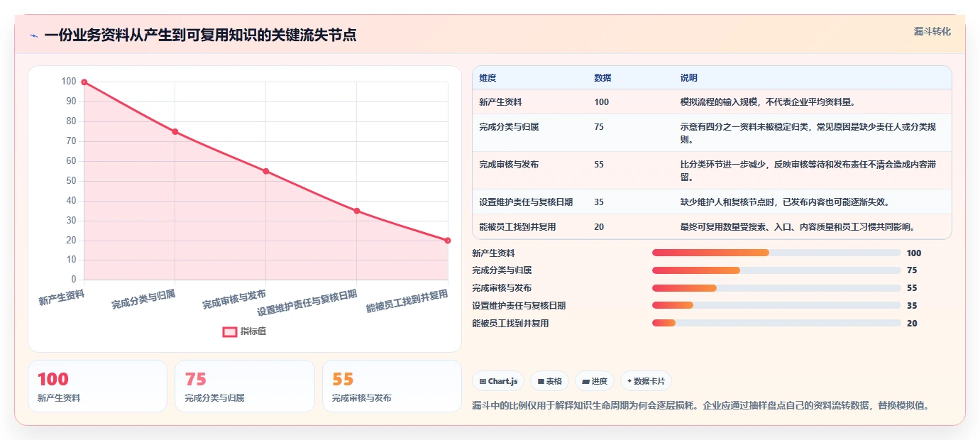Click the 设置维护责任与复核日期 progress bar
The image size is (980, 440).
tap(776, 306)
